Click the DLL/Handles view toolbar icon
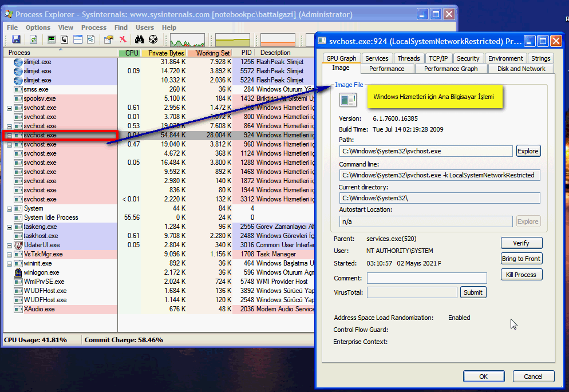569x392 pixels. 90,39
